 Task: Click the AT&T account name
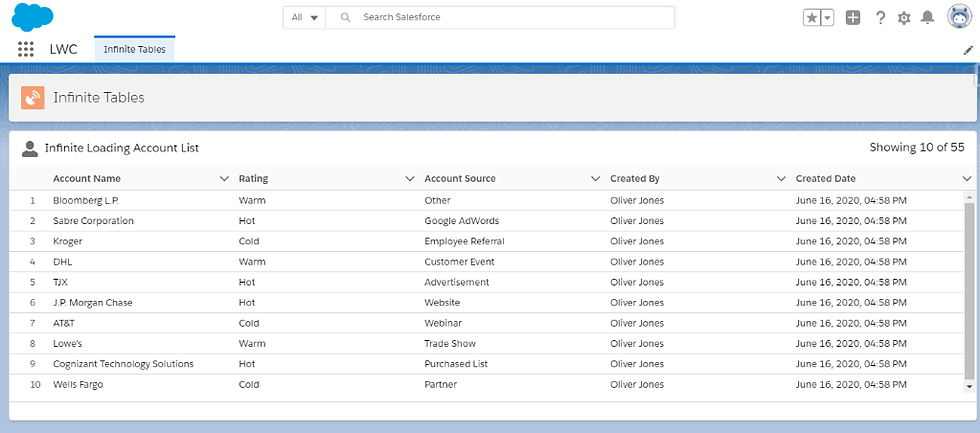point(64,323)
